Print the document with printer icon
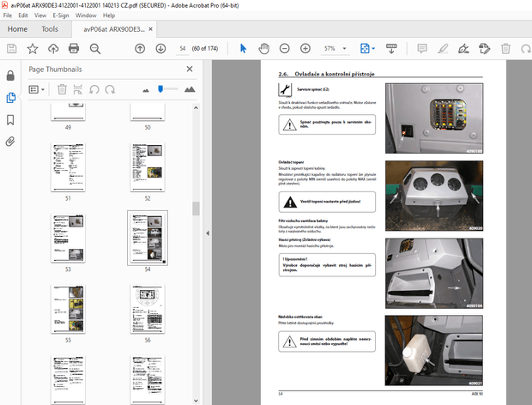Screen dimensions: 532x405 [74, 49]
